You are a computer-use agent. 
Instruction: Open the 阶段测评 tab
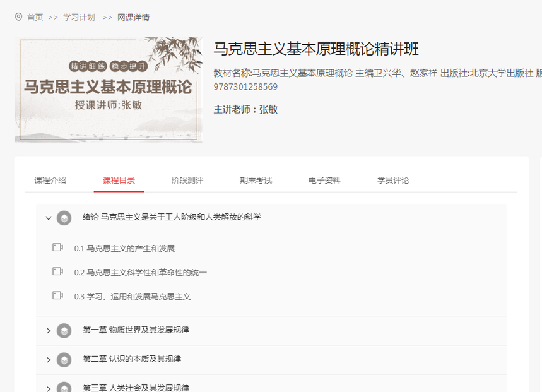(x=187, y=180)
